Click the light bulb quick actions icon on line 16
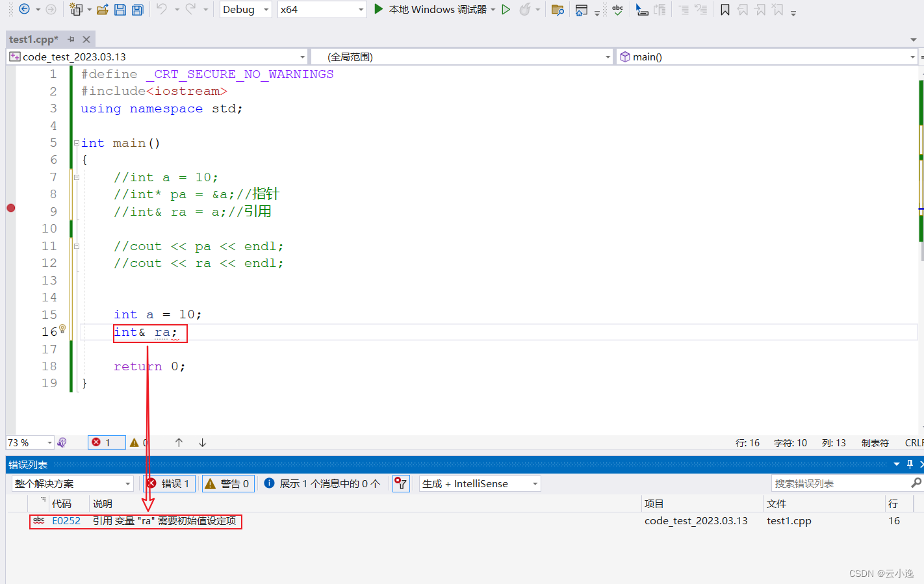 63,329
